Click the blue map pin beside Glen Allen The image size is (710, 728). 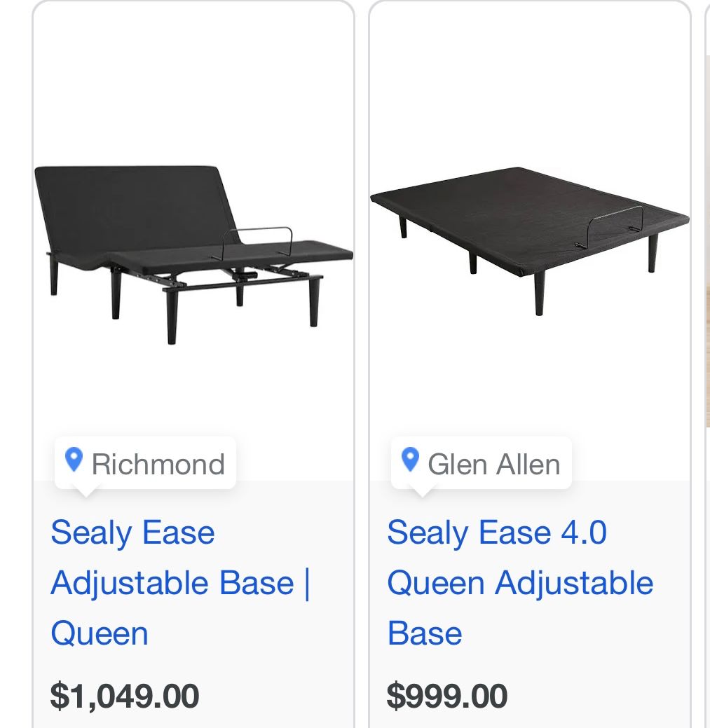410,460
